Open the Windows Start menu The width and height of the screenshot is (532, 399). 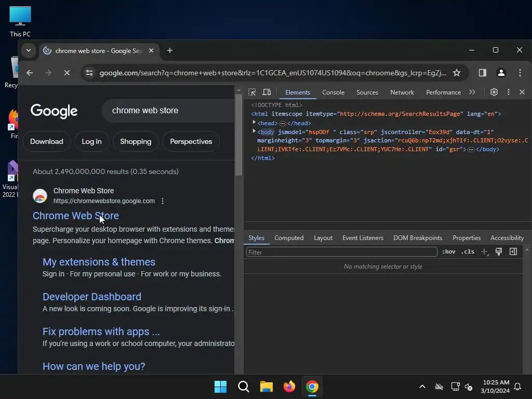point(220,387)
